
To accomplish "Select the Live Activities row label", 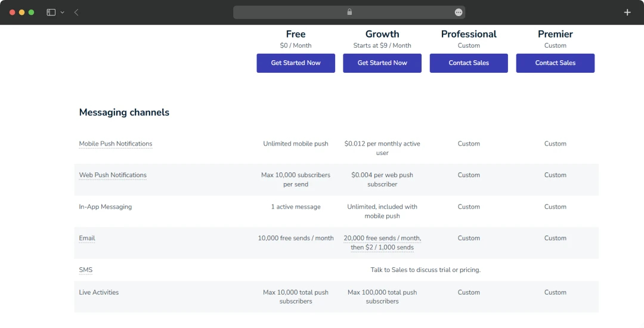I will coord(98,292).
